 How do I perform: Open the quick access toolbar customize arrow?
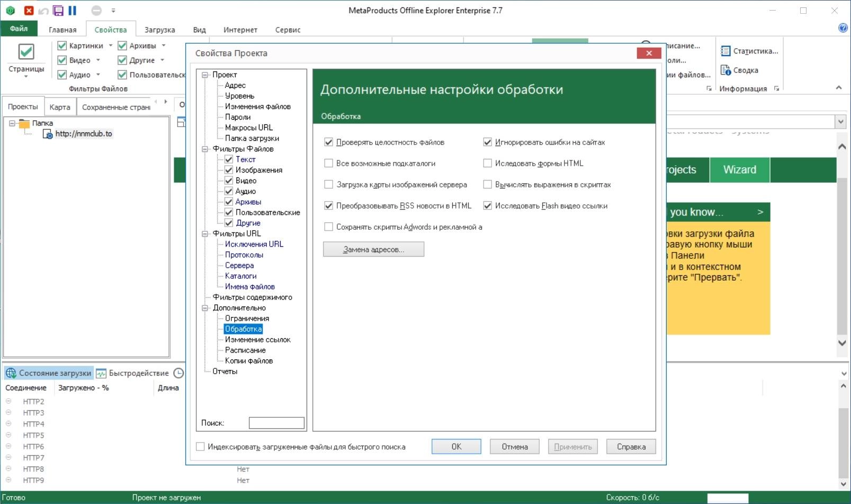point(113,11)
